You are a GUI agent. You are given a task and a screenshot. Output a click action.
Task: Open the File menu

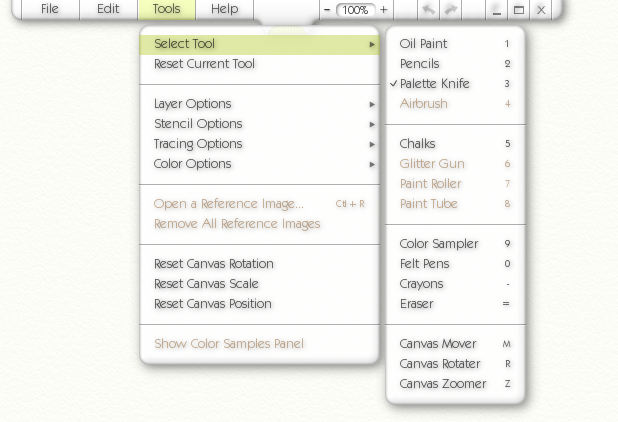(x=49, y=9)
